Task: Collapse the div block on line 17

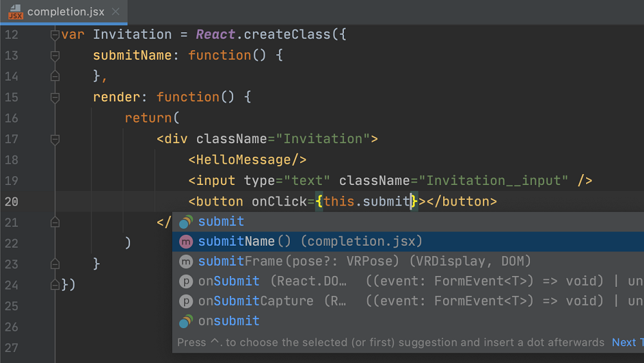Action: [55, 139]
